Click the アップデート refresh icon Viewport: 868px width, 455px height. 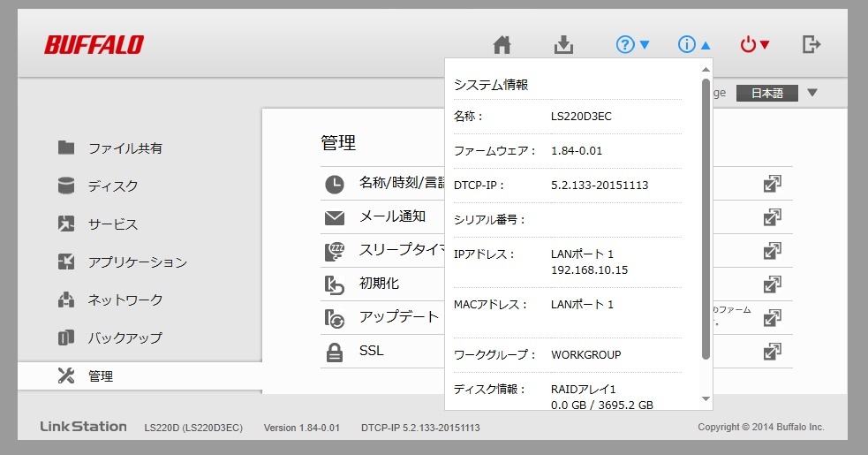pos(335,318)
